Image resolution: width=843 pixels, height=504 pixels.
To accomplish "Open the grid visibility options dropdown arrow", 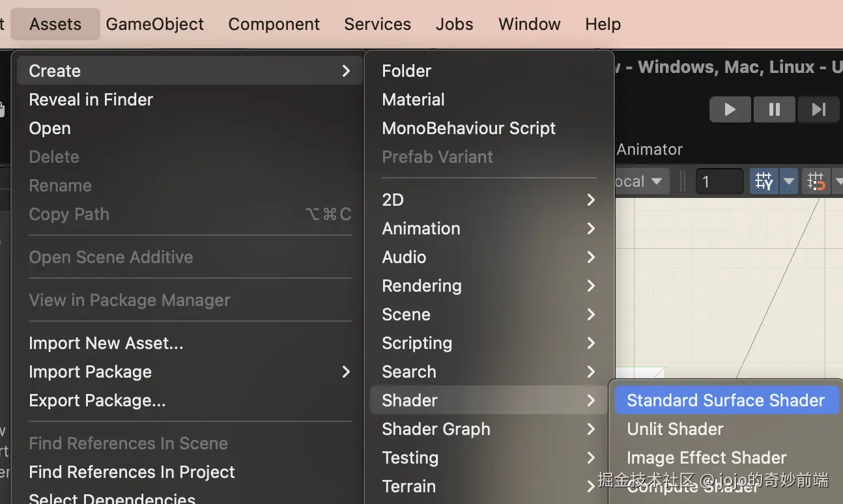I will pos(789,181).
